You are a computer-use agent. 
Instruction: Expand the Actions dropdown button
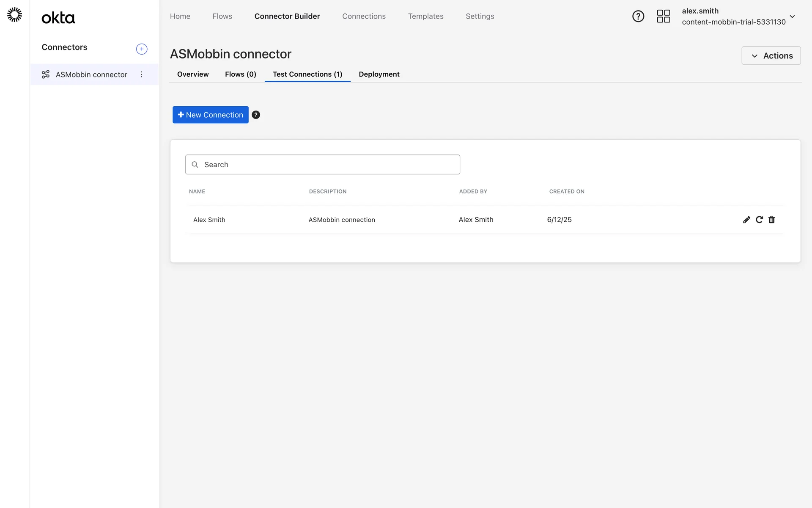click(x=771, y=56)
